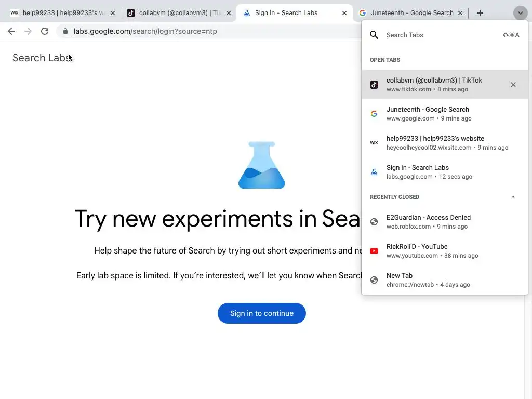This screenshot has width=532, height=399.
Task: Click the TikTok favicon on the second tab
Action: [130, 13]
